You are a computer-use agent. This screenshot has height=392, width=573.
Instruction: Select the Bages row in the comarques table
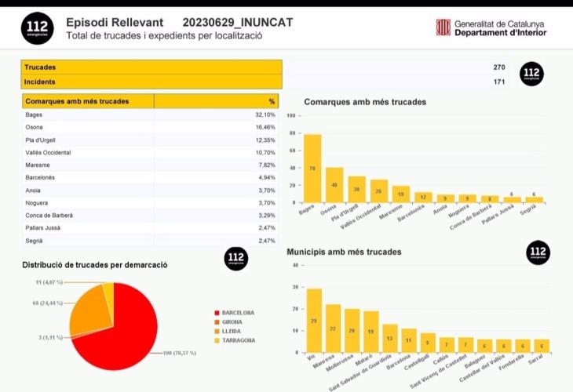tap(151, 114)
